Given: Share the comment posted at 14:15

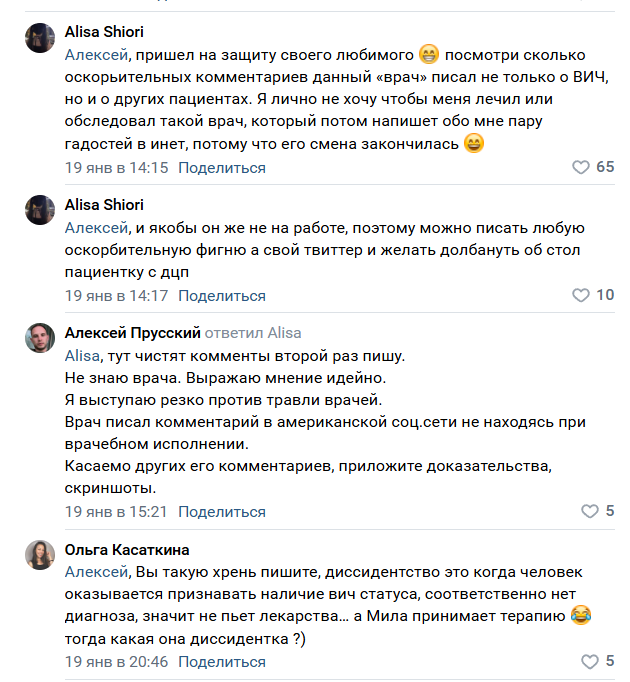Looking at the screenshot, I should 222,167.
